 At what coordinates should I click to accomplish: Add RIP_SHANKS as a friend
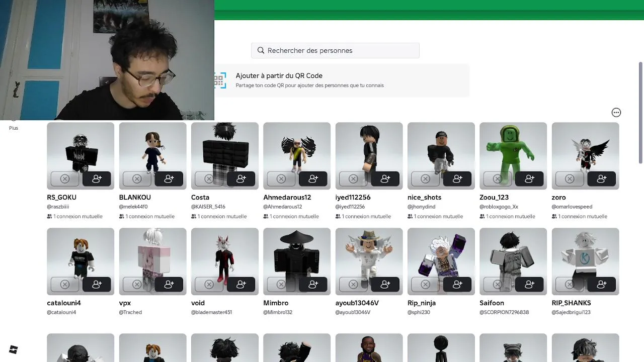602,284
